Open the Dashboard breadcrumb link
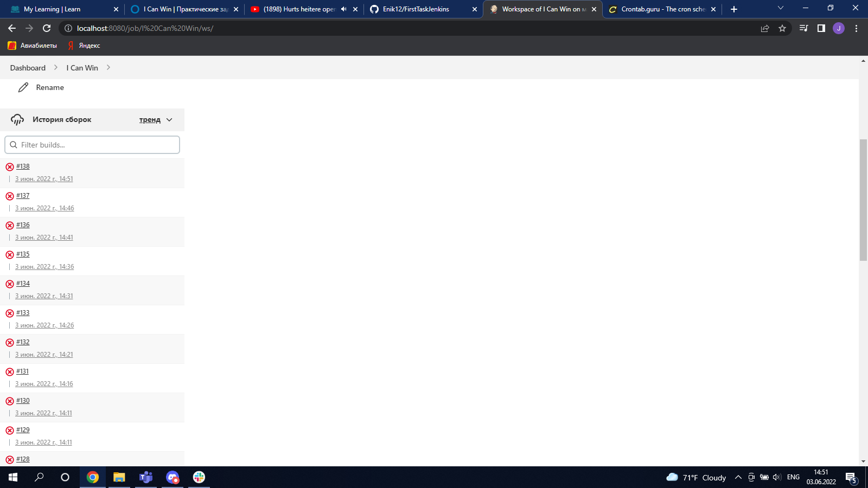Image resolution: width=868 pixels, height=488 pixels. [x=28, y=68]
